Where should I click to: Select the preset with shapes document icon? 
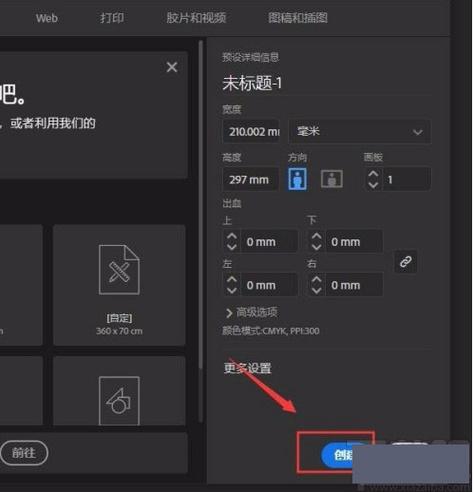pyautogui.click(x=119, y=391)
